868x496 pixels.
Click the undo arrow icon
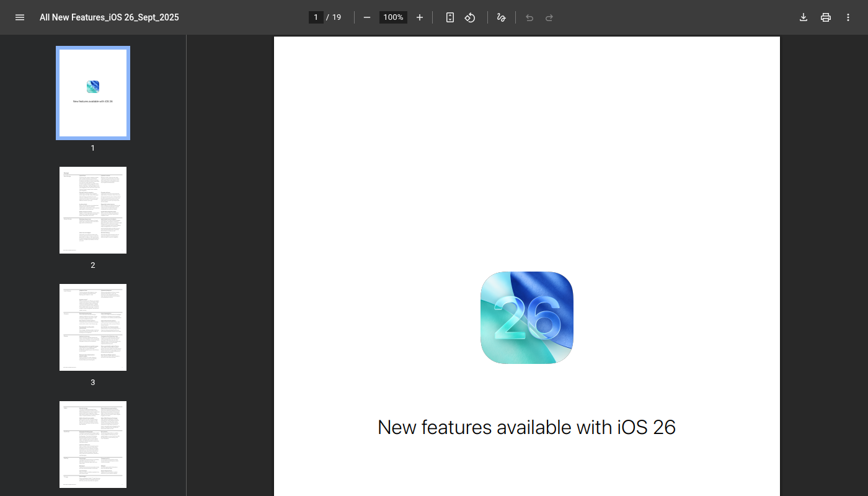click(x=529, y=17)
